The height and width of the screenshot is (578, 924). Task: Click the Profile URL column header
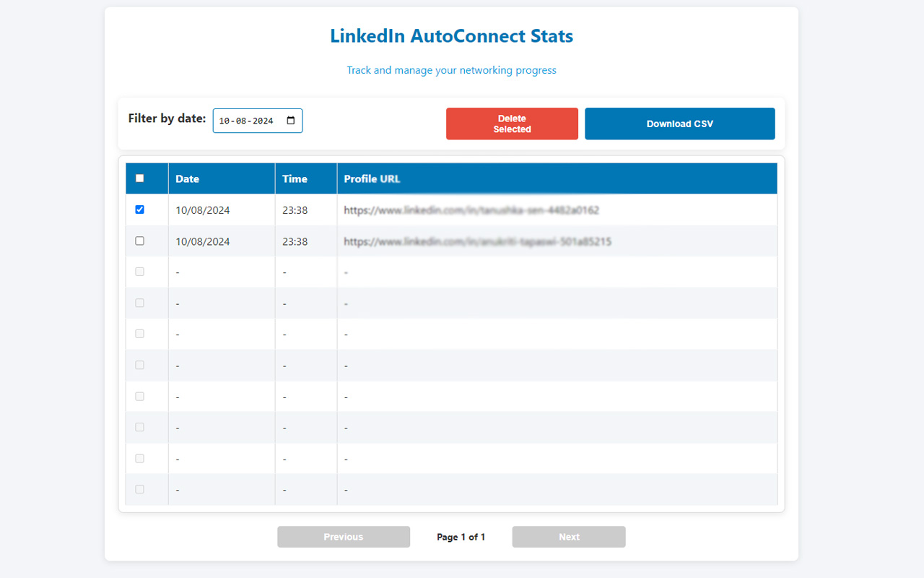(x=557, y=178)
